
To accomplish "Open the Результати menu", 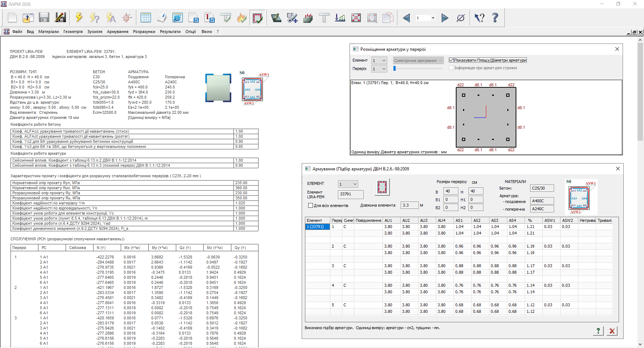I will pos(170,32).
